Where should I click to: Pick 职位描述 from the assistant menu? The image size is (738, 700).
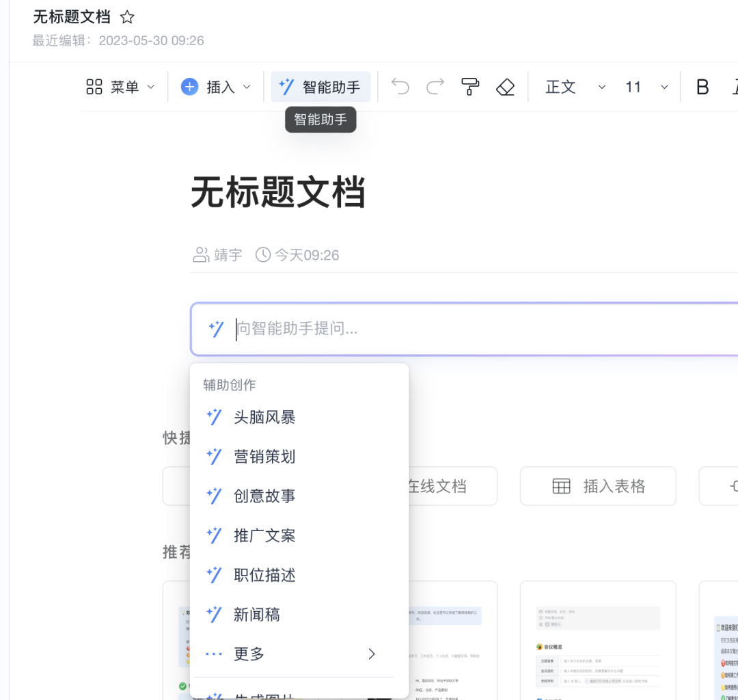(299, 575)
